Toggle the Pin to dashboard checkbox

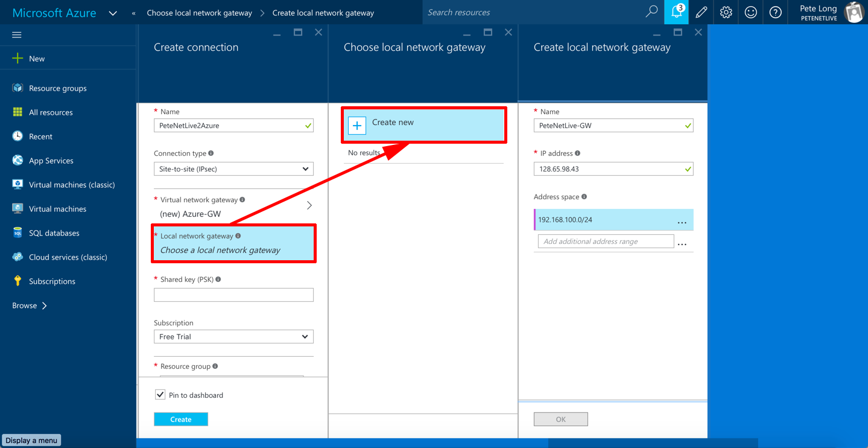pyautogui.click(x=160, y=395)
